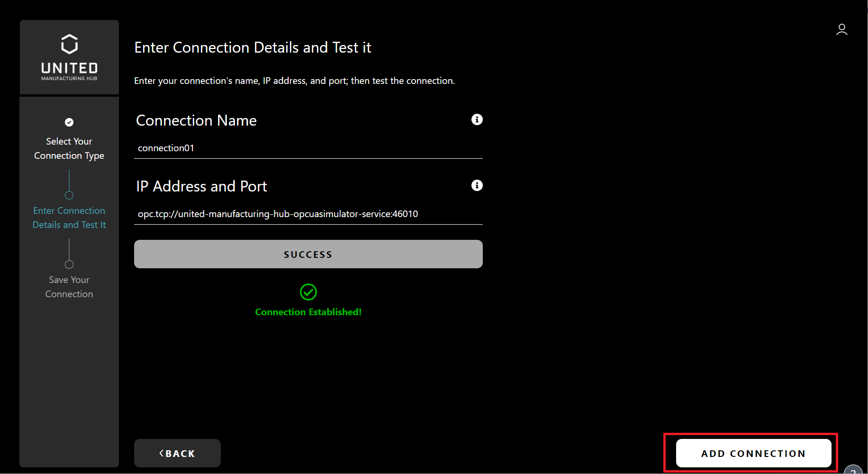
Task: Click the IP Address and Port info icon
Action: (477, 185)
